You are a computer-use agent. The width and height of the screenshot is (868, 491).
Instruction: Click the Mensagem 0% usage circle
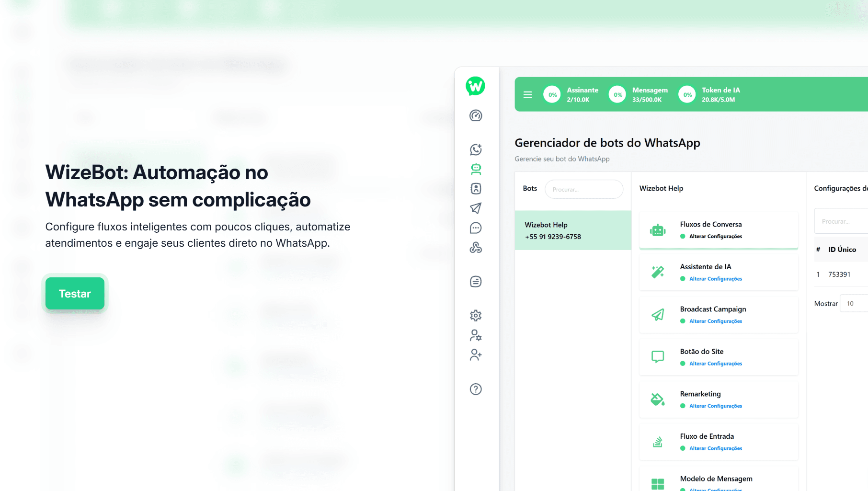point(617,95)
